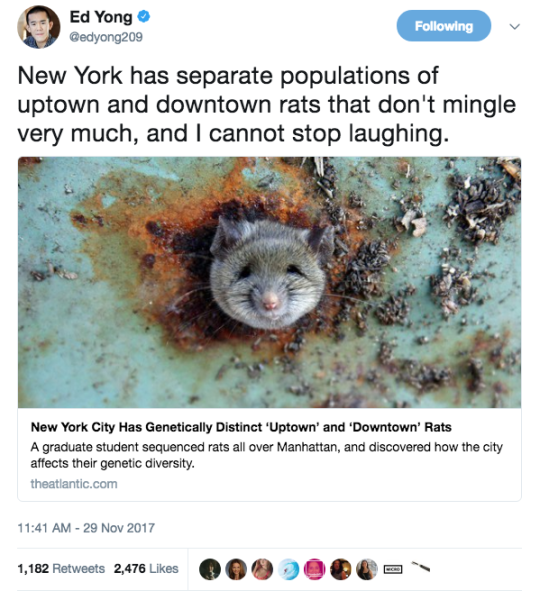Viewport: 540px width, 591px height.
Task: Open the 11:41 AM - 29 Nov 2017 timestamp
Action: (86, 528)
